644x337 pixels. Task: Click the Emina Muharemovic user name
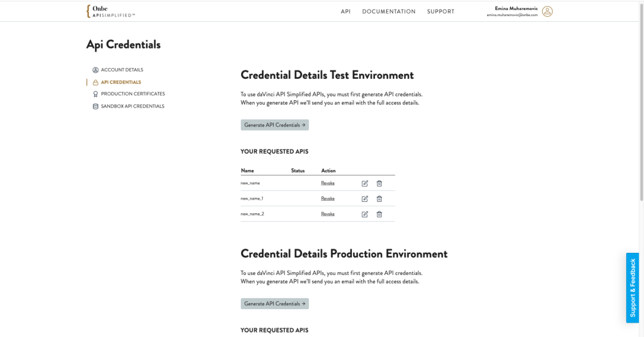[516, 9]
